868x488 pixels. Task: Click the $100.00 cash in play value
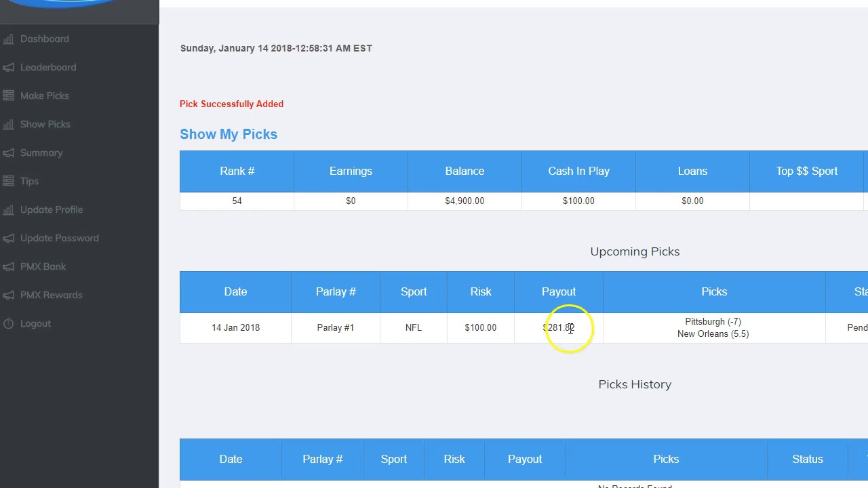pyautogui.click(x=578, y=201)
